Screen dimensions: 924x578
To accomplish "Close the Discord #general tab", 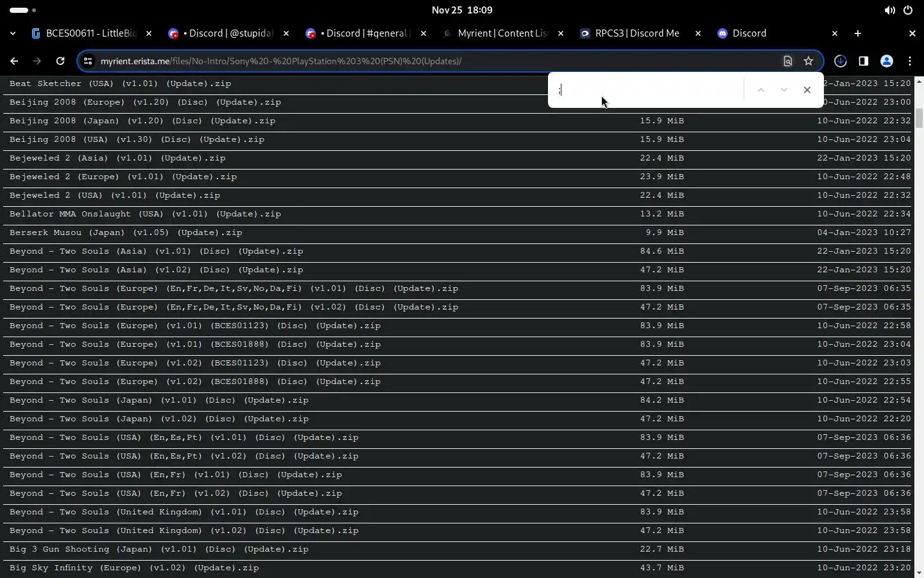I will pyautogui.click(x=424, y=33).
